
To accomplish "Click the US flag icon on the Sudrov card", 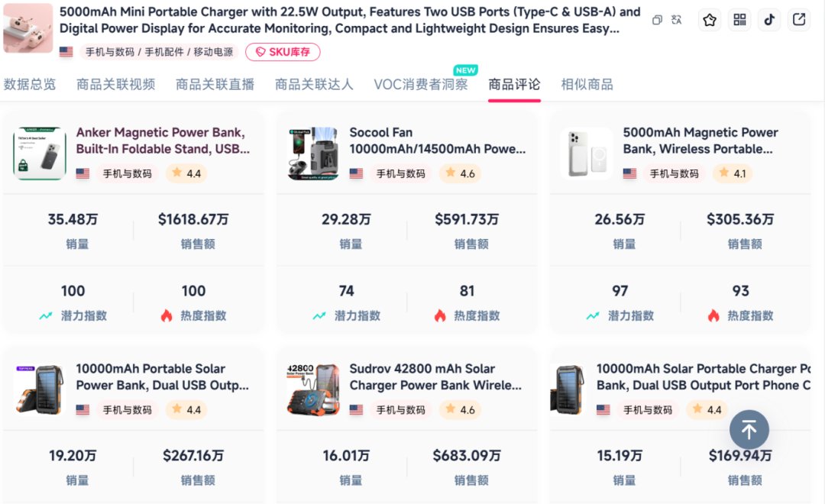I will click(356, 410).
